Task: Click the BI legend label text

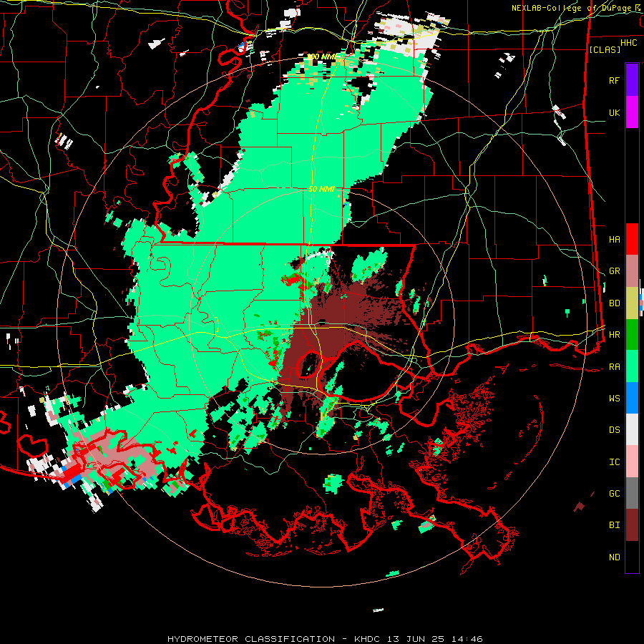Action: pos(615,525)
